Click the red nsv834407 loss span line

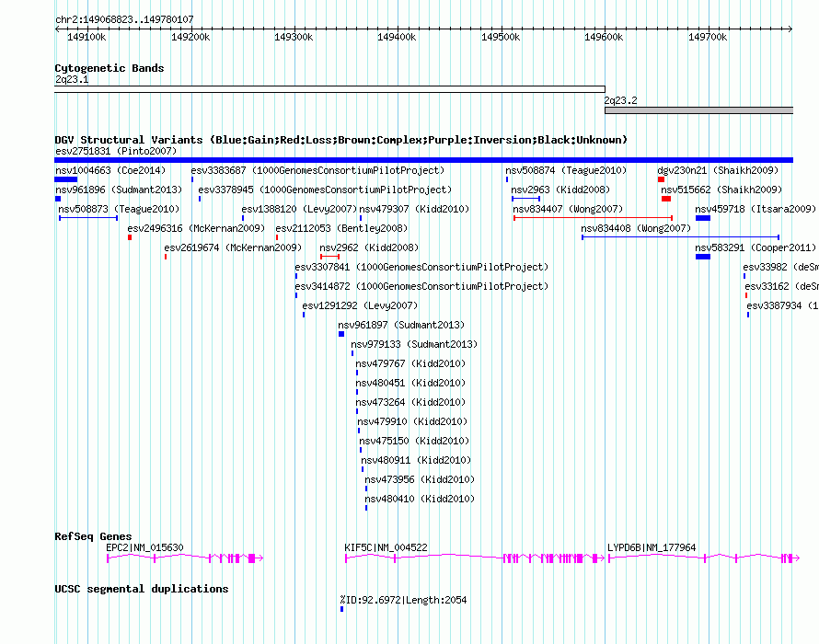tap(593, 218)
